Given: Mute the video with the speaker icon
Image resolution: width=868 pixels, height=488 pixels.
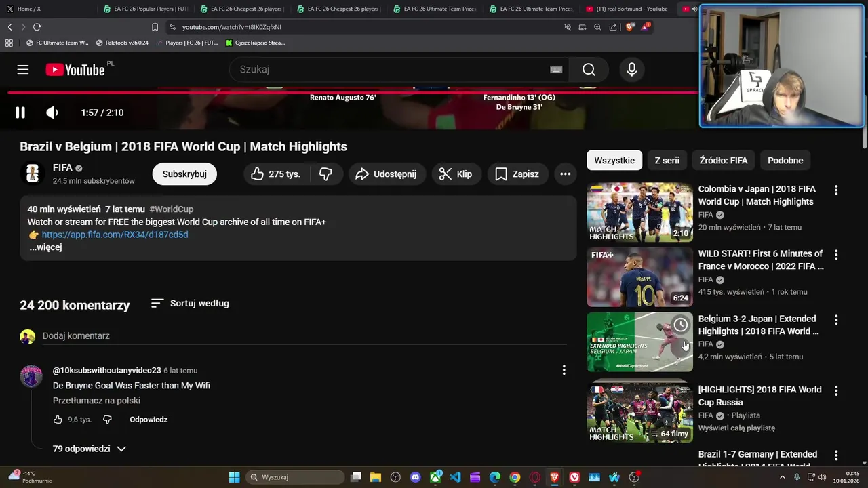Looking at the screenshot, I should pyautogui.click(x=52, y=113).
